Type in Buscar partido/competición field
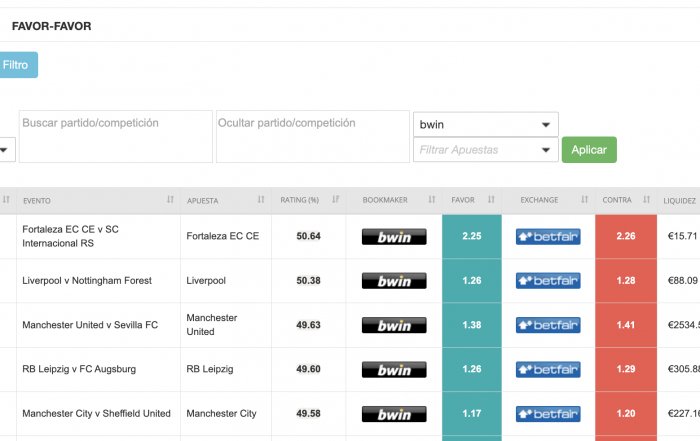Image resolution: width=700 pixels, height=441 pixels. (115, 135)
